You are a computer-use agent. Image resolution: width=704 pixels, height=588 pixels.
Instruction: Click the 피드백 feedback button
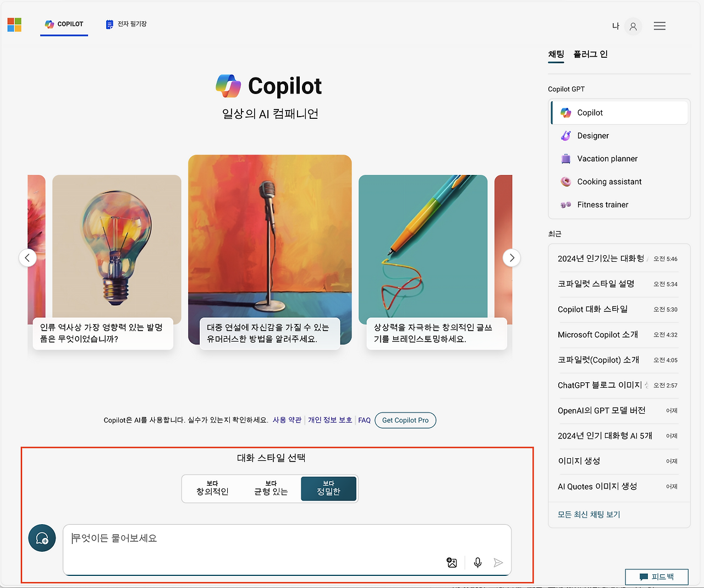pos(657,576)
